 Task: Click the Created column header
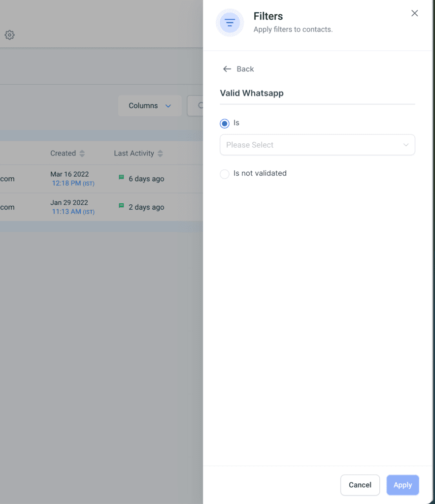(x=63, y=154)
